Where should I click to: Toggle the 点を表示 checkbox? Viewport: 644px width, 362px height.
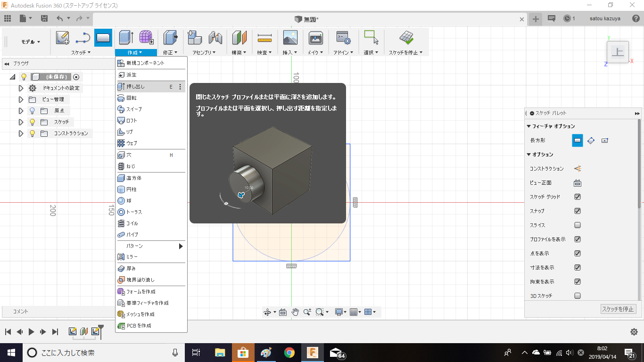pos(578,253)
